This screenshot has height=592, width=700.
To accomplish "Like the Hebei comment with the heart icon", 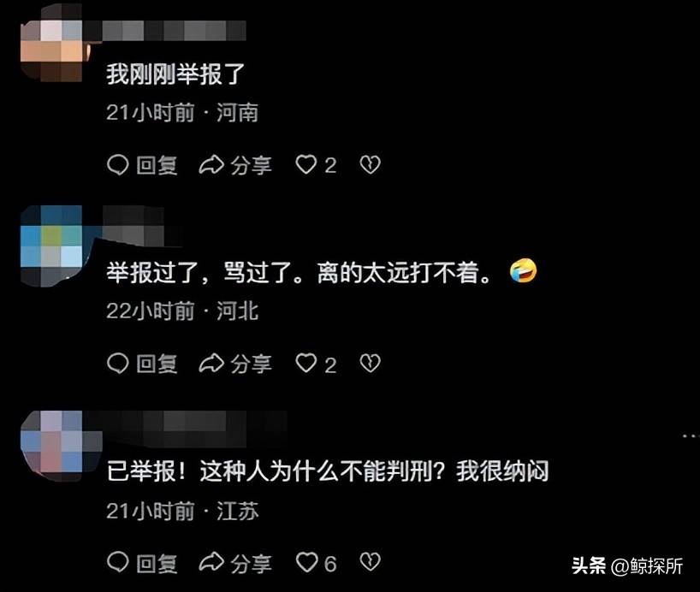I will (306, 363).
